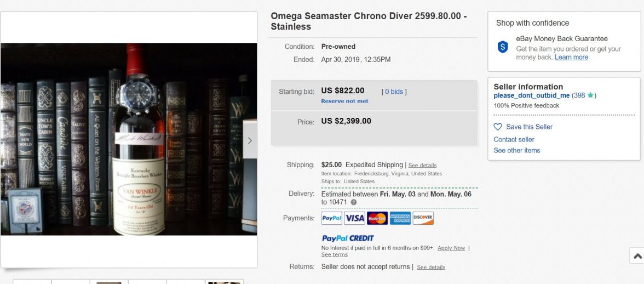
Task: Click the Visa card icon
Action: point(354,218)
